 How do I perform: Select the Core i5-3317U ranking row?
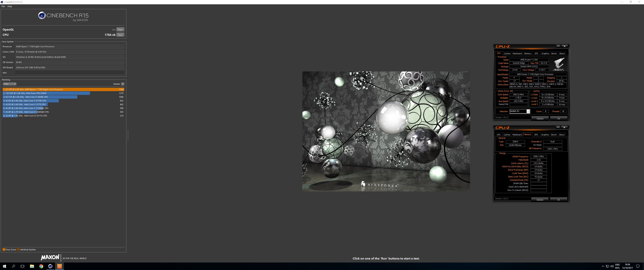click(63, 116)
